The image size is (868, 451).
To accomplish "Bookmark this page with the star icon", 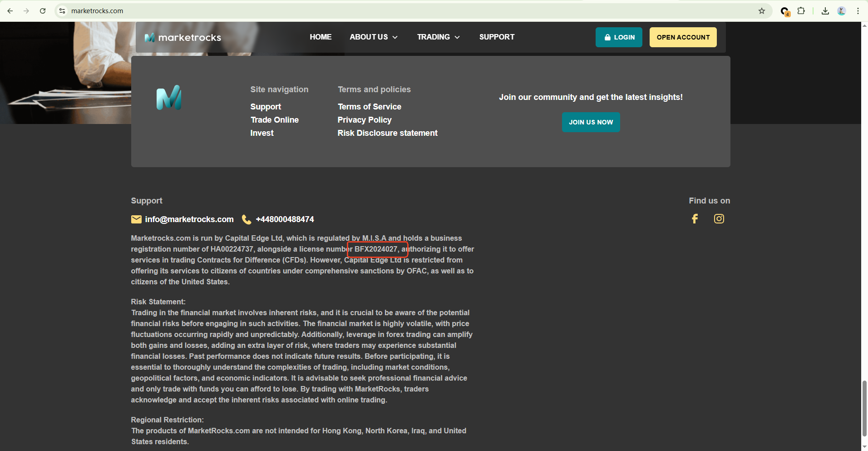I will (x=762, y=11).
